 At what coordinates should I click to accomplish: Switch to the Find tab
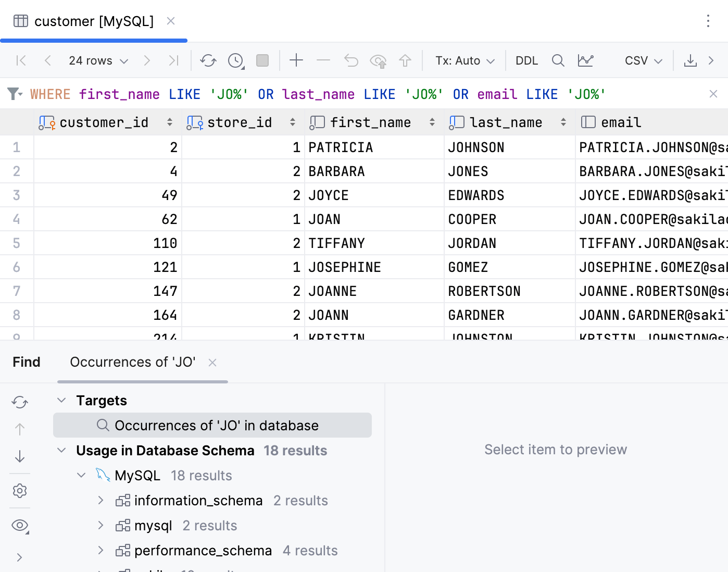click(26, 362)
